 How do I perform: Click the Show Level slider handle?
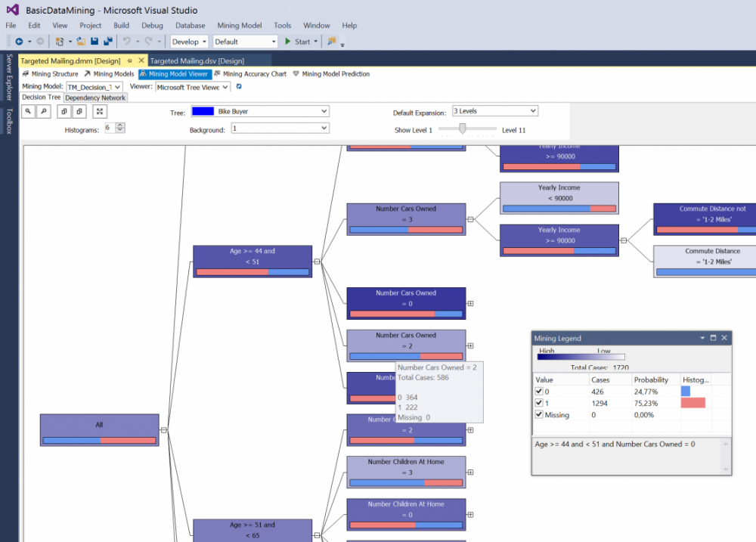(463, 129)
